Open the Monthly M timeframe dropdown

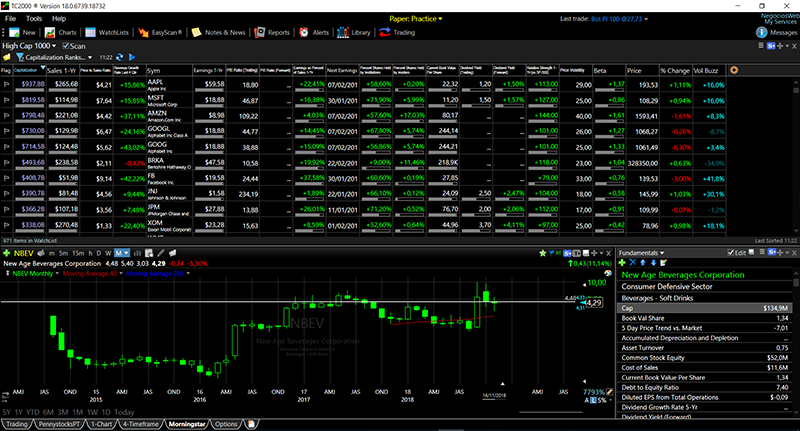pos(126,253)
